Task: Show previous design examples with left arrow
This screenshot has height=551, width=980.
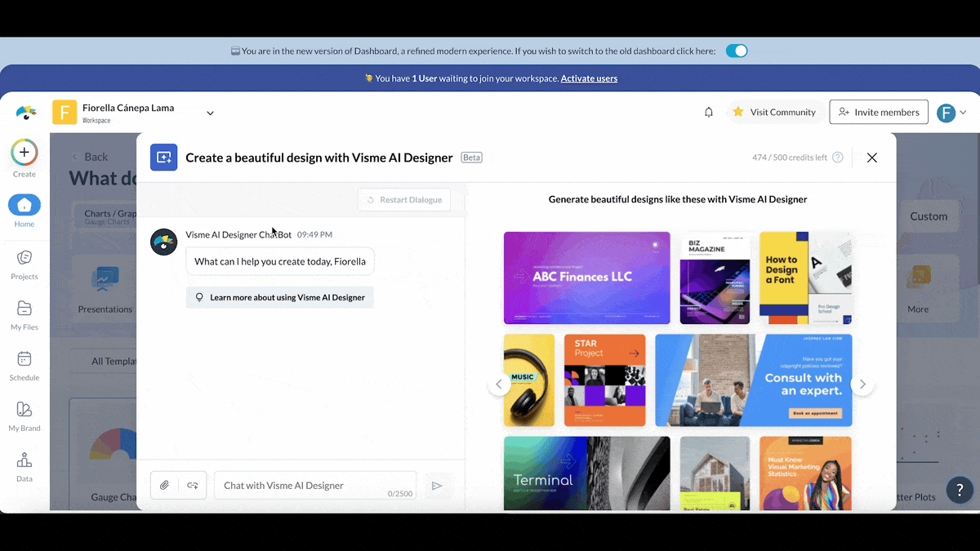Action: [499, 384]
